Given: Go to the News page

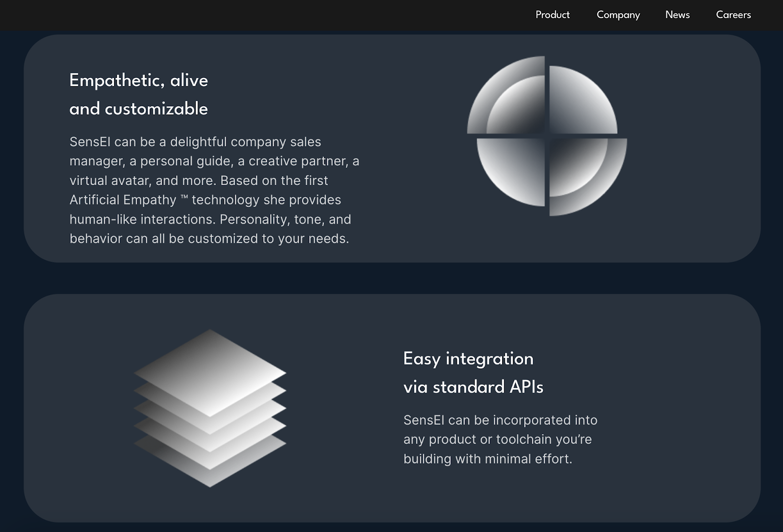Looking at the screenshot, I should [677, 15].
